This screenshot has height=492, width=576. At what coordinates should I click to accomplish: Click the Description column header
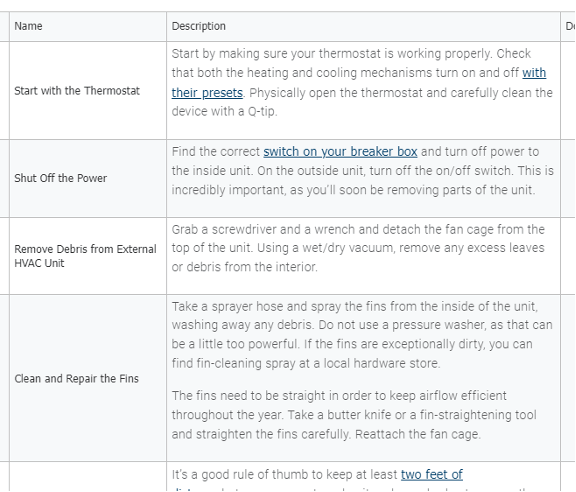(x=363, y=26)
